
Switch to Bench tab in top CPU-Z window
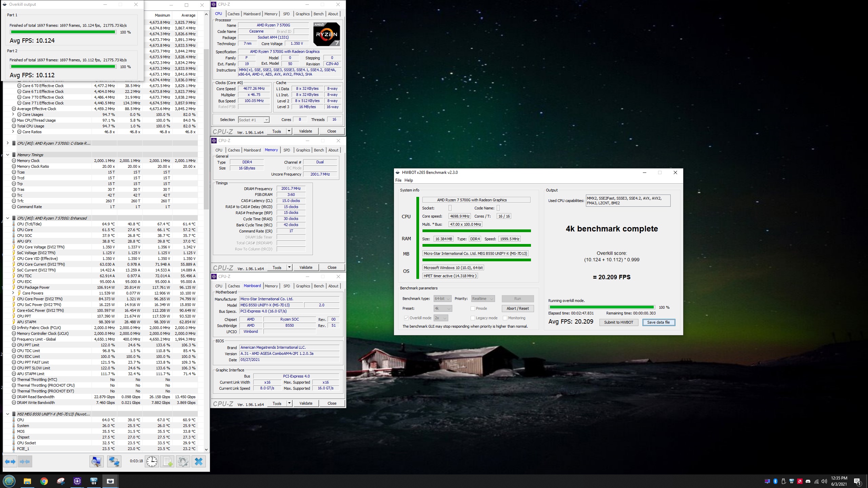(318, 14)
